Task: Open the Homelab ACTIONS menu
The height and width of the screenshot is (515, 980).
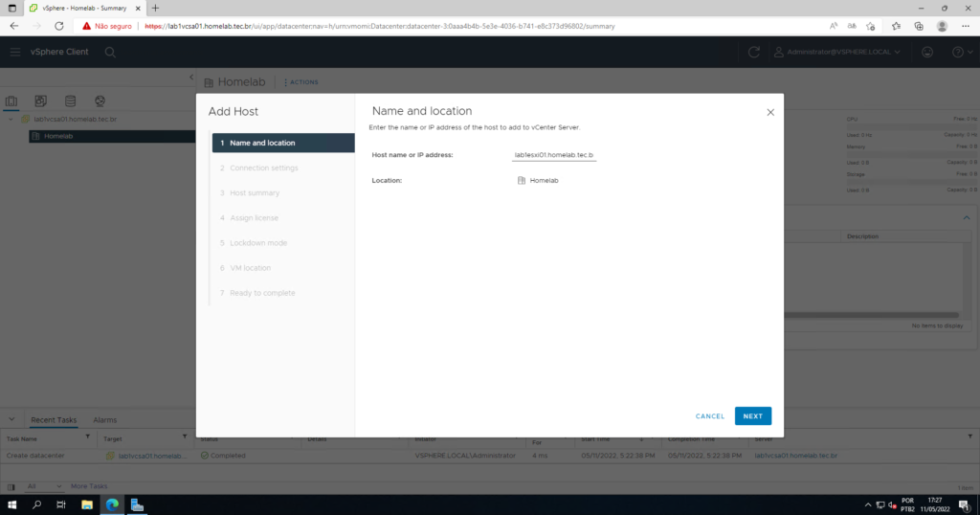Action: [x=301, y=82]
